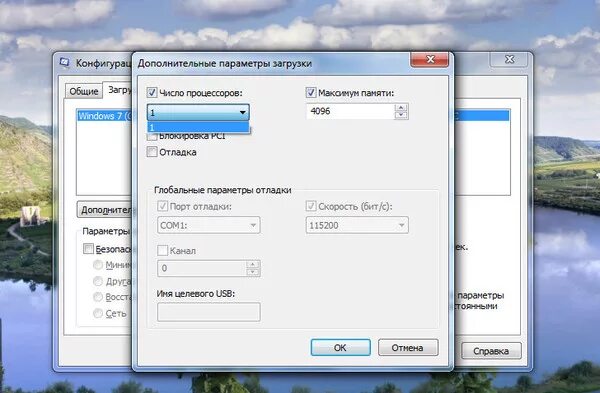The width and height of the screenshot is (600, 393).
Task: Decrease the maximum memory value with down arrow
Action: (401, 115)
